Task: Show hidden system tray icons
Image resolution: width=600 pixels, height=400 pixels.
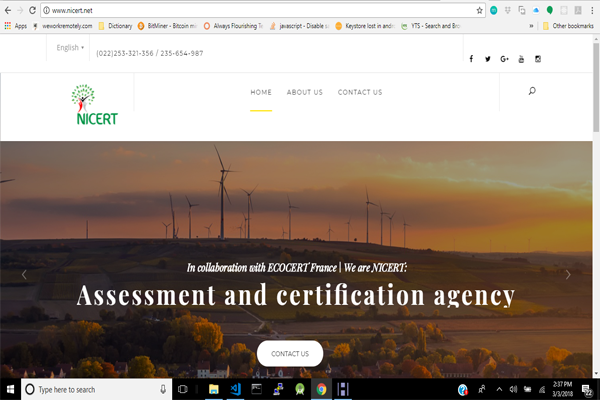Action: coord(499,389)
